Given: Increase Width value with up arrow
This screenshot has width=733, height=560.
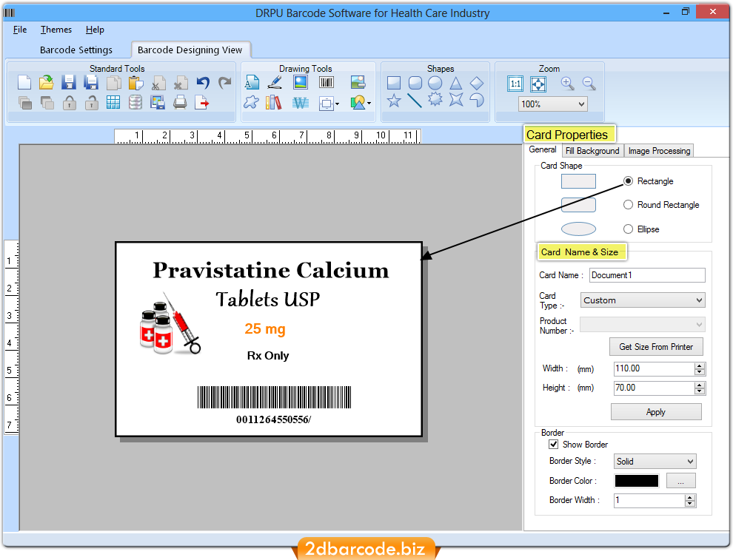Looking at the screenshot, I should pos(700,365).
